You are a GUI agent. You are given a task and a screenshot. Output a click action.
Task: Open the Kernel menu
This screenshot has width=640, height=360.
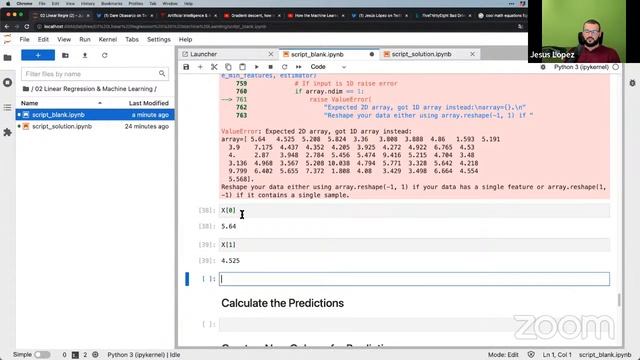[108, 40]
